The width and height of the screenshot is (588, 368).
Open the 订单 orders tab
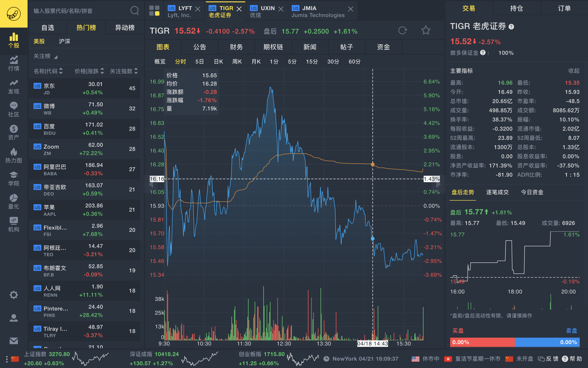564,8
